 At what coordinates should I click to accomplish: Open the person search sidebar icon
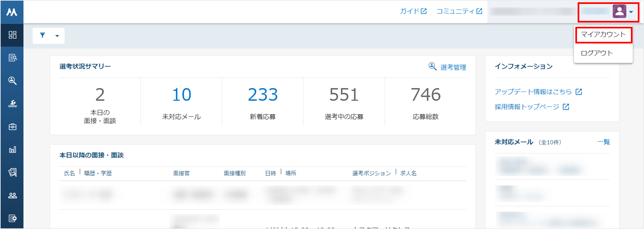coord(12,81)
